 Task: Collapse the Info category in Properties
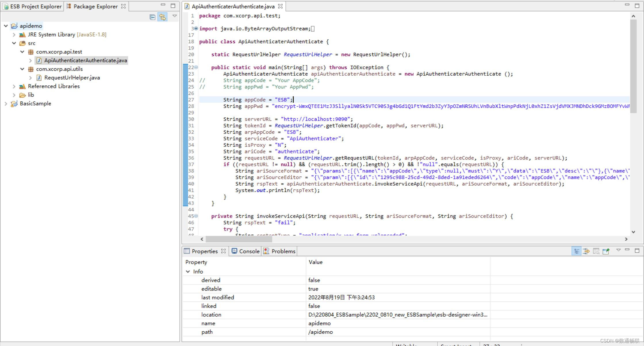pos(188,272)
